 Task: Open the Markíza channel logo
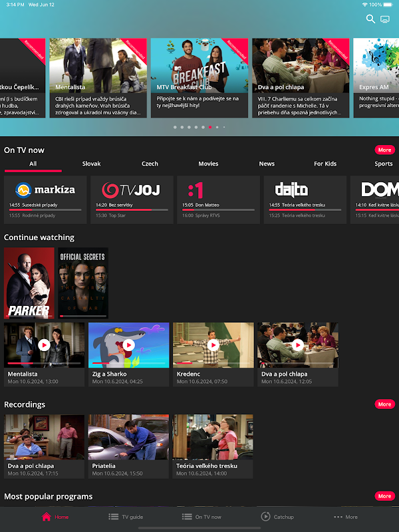[45, 190]
